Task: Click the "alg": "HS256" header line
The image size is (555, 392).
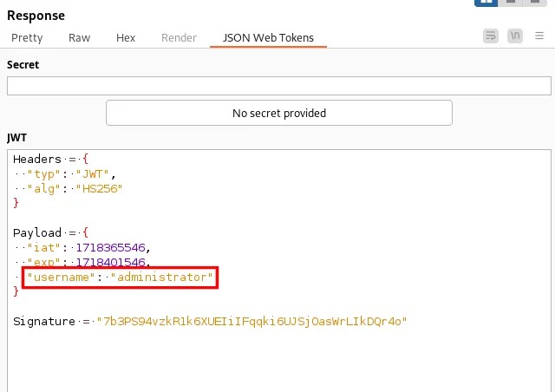Action: [x=75, y=189]
